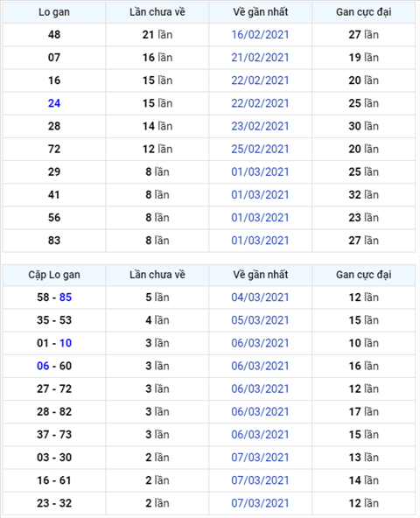Select number 83 in Lo gan column
The image size is (420, 518).
[x=54, y=240]
